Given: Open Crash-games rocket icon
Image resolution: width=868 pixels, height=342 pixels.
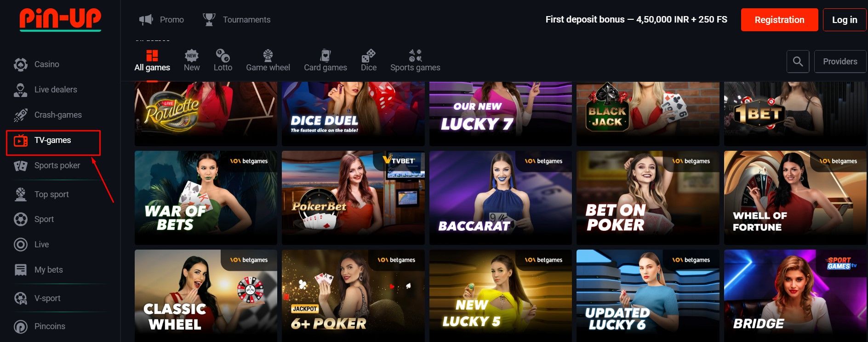Looking at the screenshot, I should pyautogui.click(x=21, y=115).
